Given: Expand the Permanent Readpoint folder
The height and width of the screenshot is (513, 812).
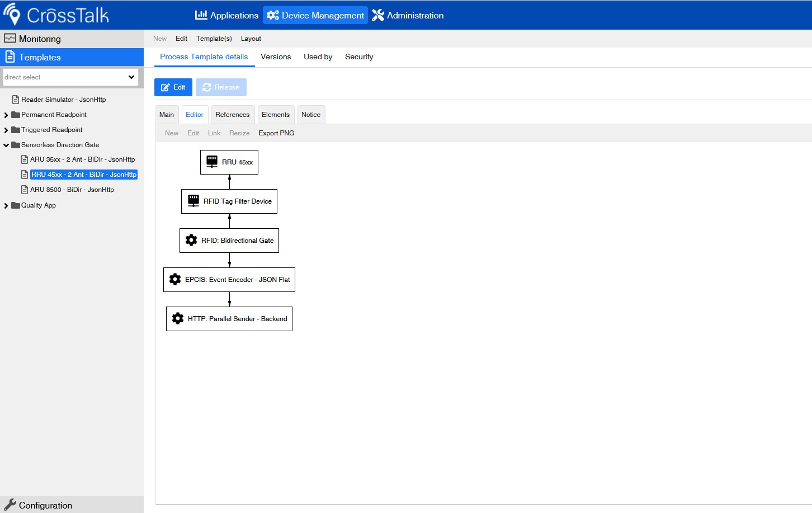Looking at the screenshot, I should (6, 115).
